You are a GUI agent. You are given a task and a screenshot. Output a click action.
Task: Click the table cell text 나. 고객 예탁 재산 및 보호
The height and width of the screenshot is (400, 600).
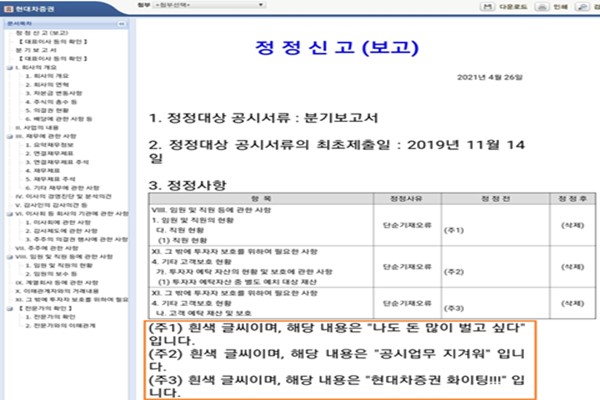(204, 313)
